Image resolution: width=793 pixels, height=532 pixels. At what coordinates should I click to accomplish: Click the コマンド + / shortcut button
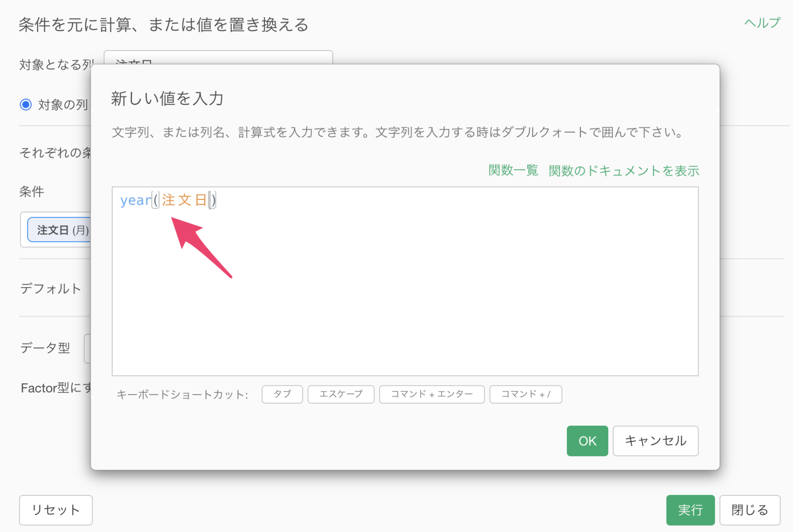click(x=526, y=394)
